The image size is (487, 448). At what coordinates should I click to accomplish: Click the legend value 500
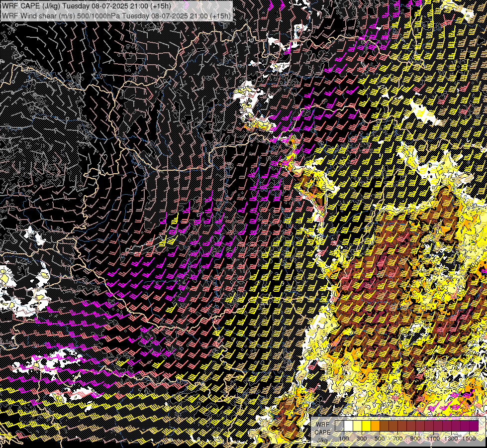pos(380,439)
